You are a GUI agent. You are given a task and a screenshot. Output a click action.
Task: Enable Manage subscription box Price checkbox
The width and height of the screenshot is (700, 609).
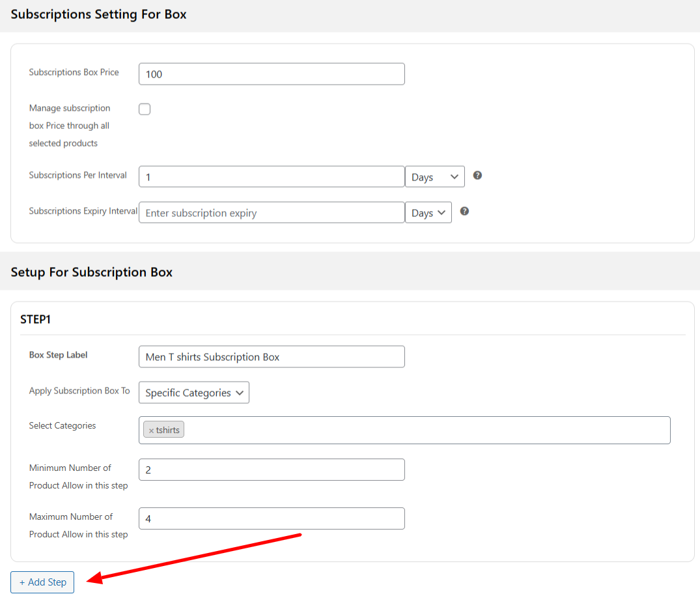(145, 109)
